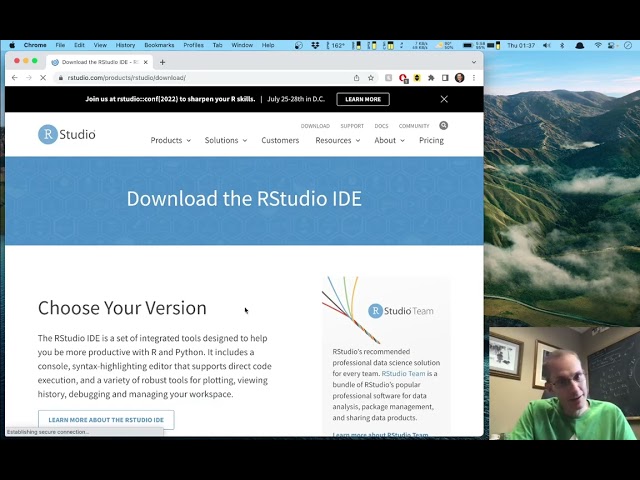Open the Chrome extensions puzzle icon
Viewport: 640px width, 480px height.
coord(431,78)
